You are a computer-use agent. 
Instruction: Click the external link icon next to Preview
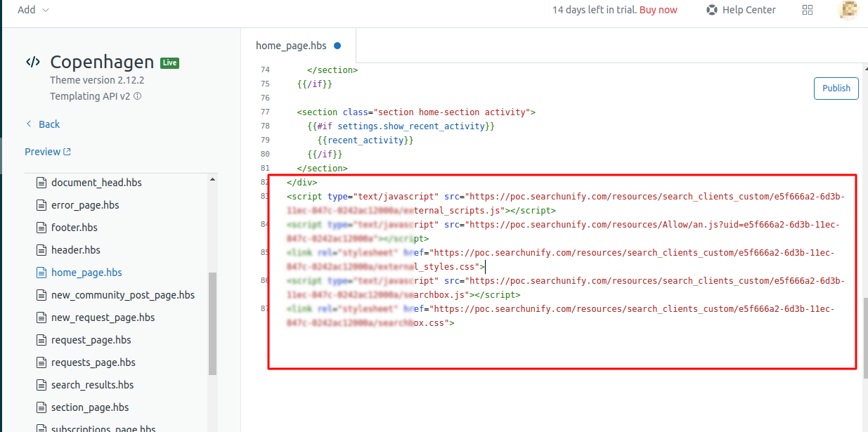(67, 152)
